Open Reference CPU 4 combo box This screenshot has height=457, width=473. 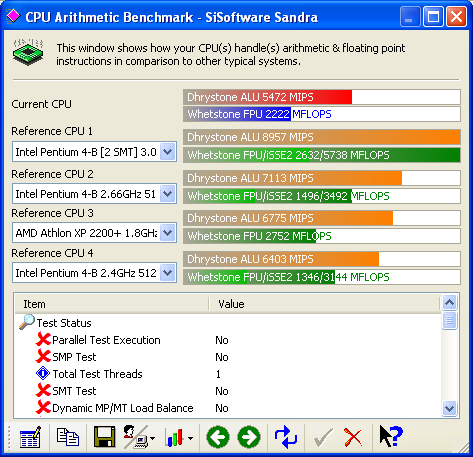(94, 273)
